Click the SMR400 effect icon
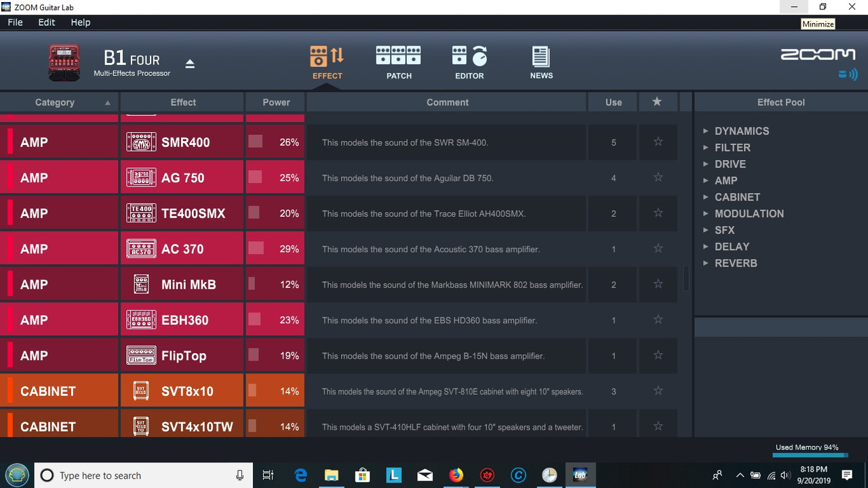This screenshot has width=868, height=488. point(141,142)
